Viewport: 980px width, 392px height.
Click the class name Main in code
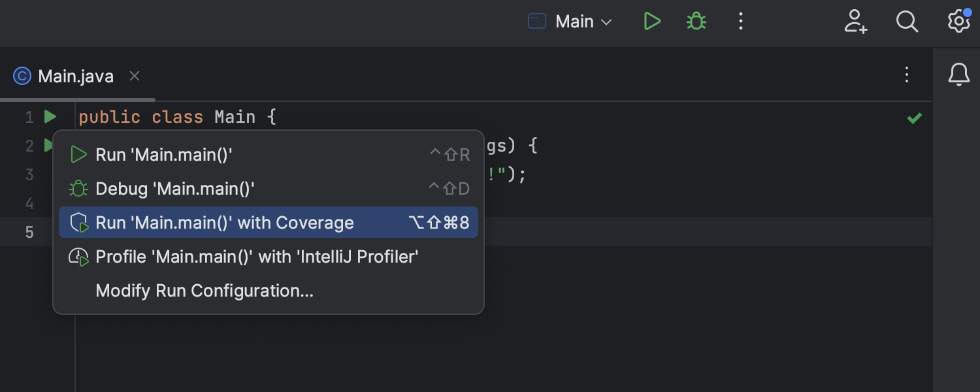point(235,117)
